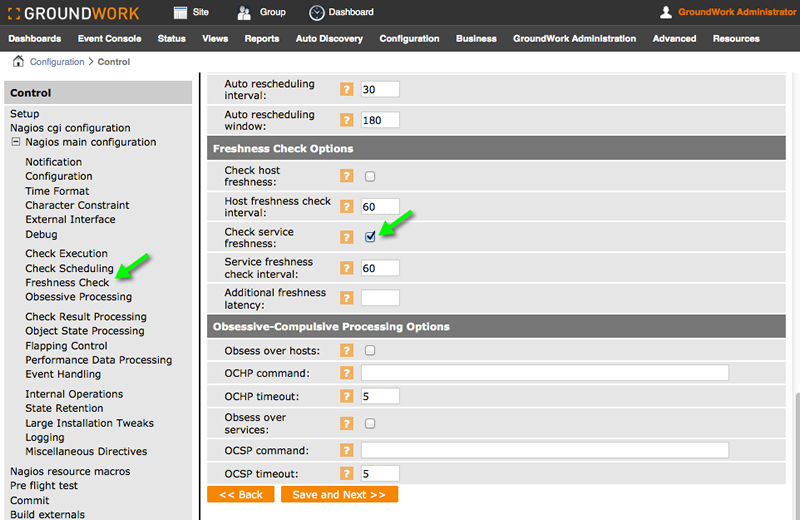Open GroundWork Administrator user link
Image resolution: width=800 pixels, height=520 pixels.
(x=737, y=12)
